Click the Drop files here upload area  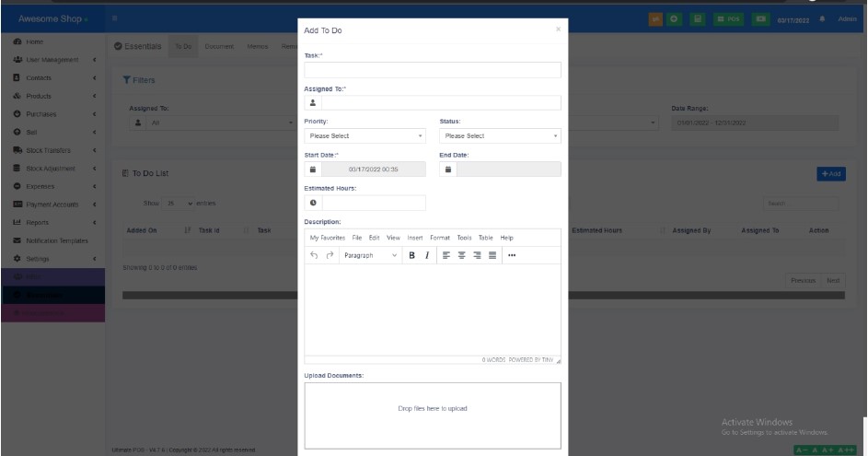(432, 408)
